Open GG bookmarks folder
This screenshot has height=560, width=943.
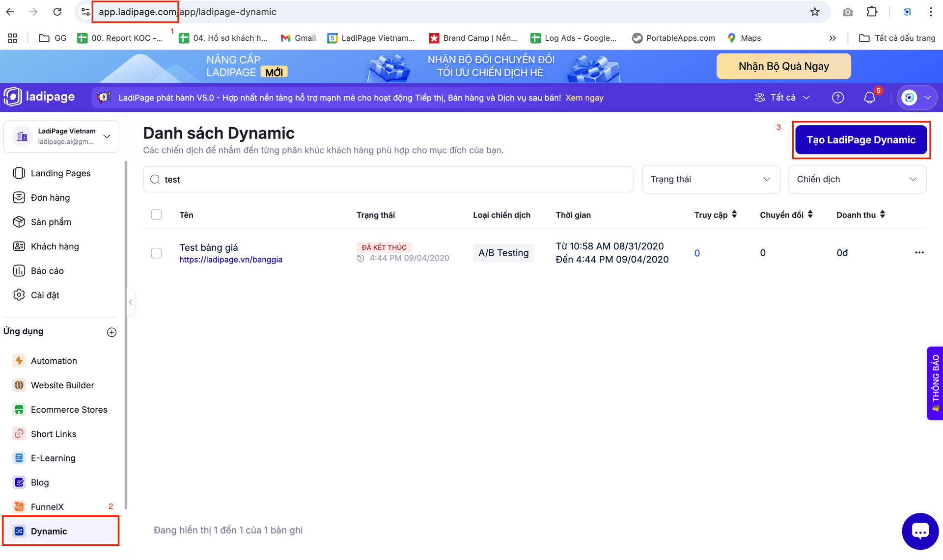point(53,38)
